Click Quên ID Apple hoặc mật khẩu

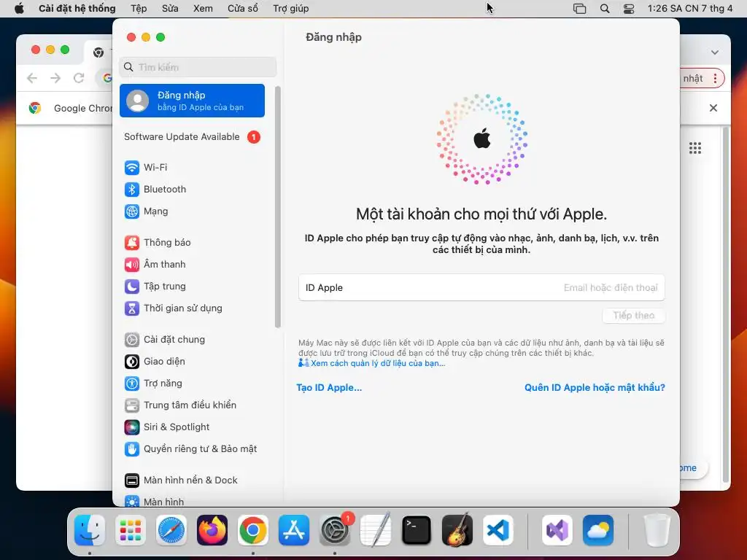(x=595, y=388)
